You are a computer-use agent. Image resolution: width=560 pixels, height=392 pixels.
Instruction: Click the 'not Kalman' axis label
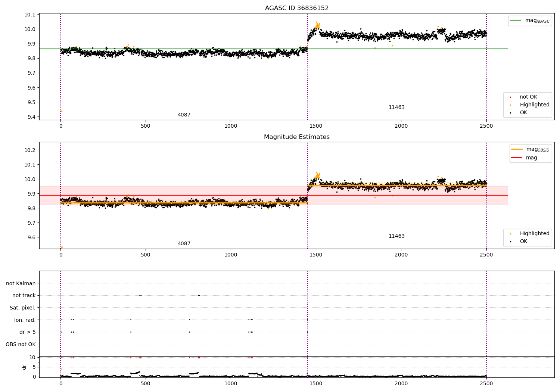(21, 284)
